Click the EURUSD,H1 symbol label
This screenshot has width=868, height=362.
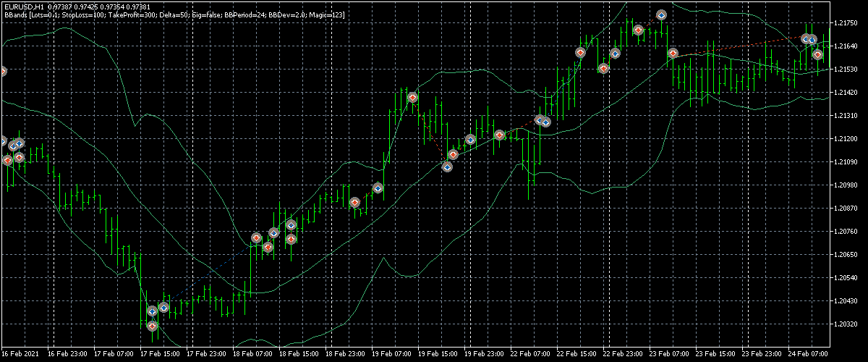pyautogui.click(x=24, y=7)
